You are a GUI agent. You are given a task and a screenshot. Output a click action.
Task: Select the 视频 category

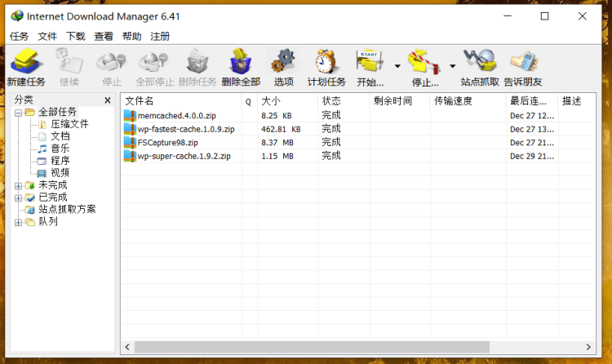[60, 173]
